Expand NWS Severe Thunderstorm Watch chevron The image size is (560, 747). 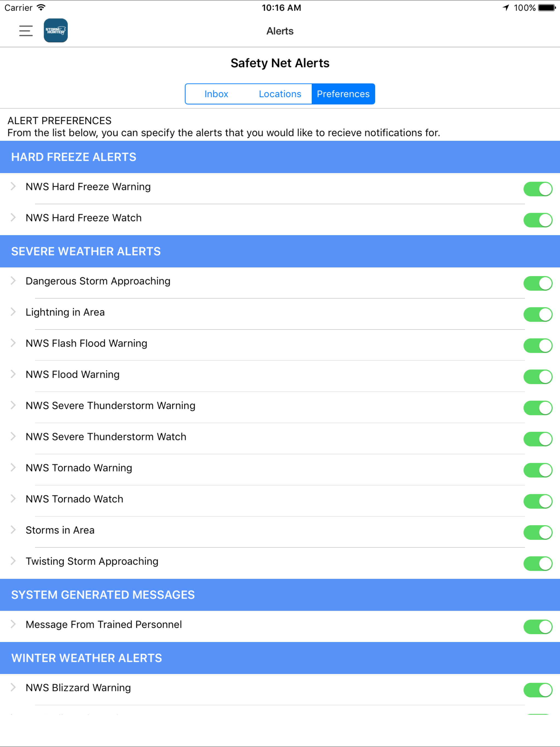click(13, 436)
